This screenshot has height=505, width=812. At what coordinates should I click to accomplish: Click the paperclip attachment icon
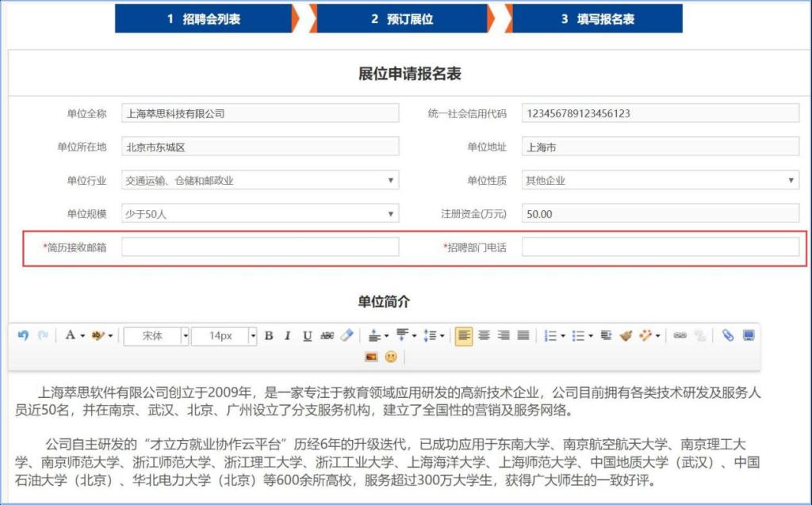(728, 335)
